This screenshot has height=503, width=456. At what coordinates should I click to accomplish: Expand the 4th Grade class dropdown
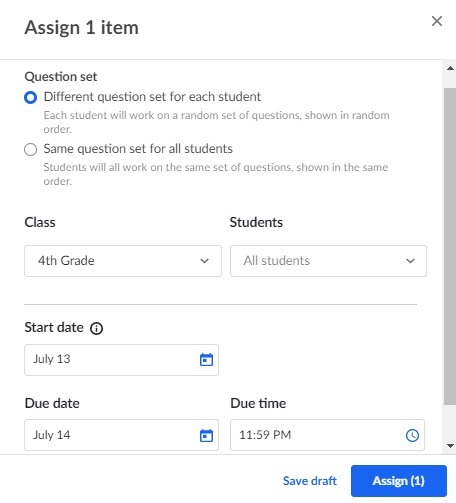point(123,261)
